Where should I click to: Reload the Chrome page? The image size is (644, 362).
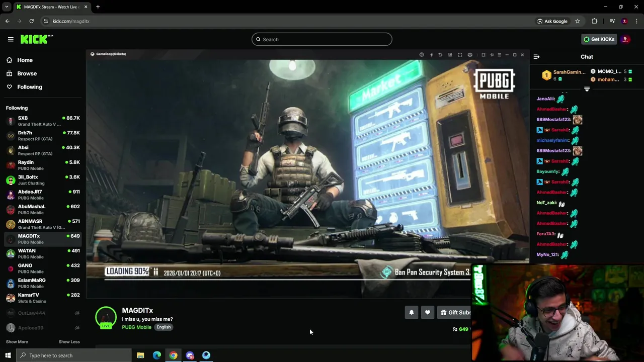(31, 21)
